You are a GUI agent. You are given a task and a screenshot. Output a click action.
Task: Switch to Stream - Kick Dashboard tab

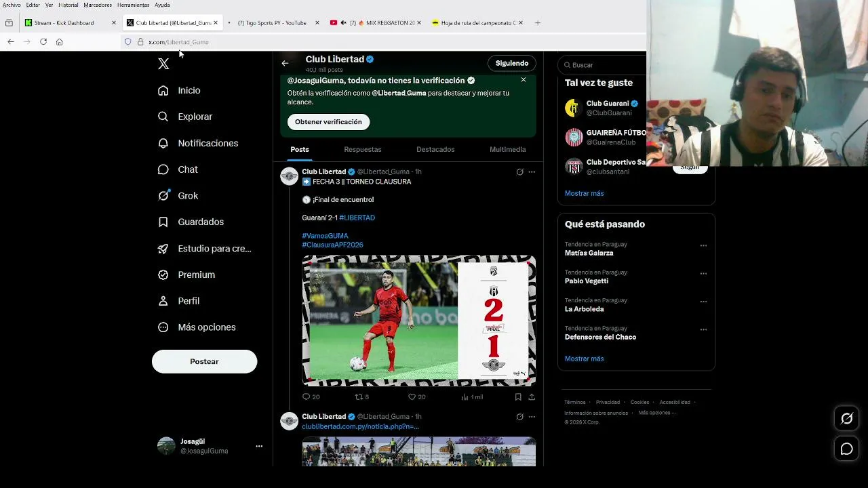[x=70, y=22]
